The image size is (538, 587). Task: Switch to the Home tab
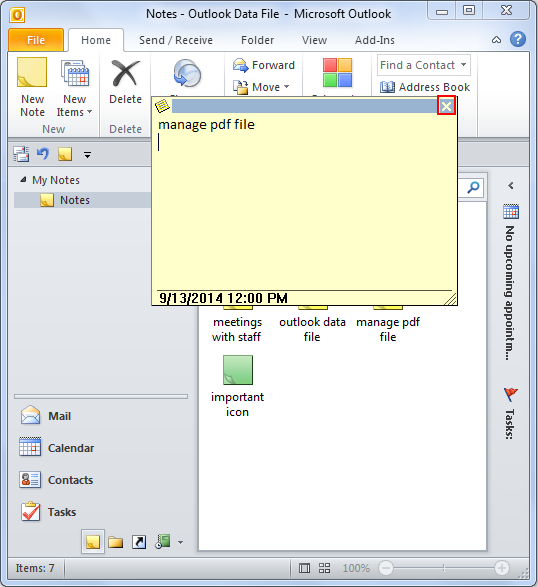coord(96,40)
